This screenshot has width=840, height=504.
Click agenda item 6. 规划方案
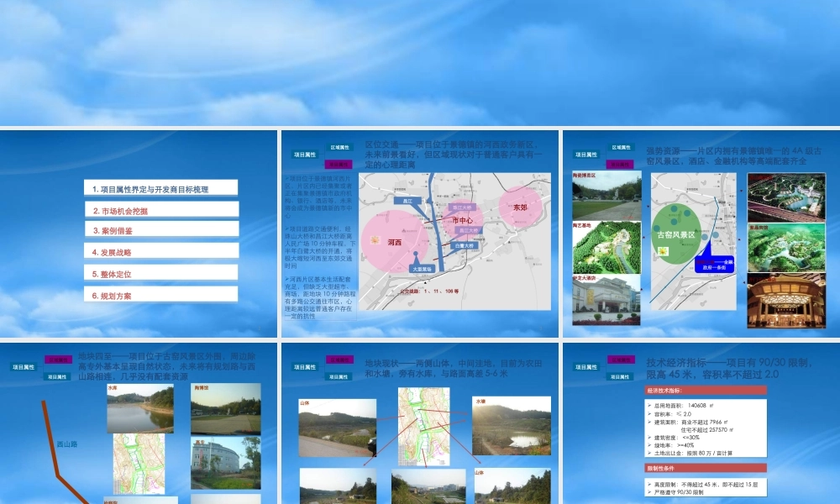coord(160,295)
